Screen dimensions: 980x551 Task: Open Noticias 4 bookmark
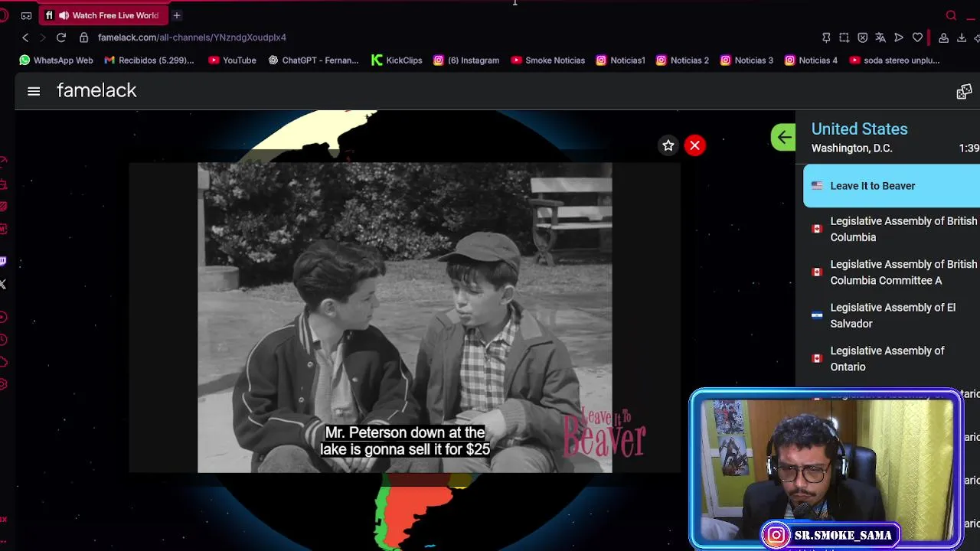(x=811, y=60)
